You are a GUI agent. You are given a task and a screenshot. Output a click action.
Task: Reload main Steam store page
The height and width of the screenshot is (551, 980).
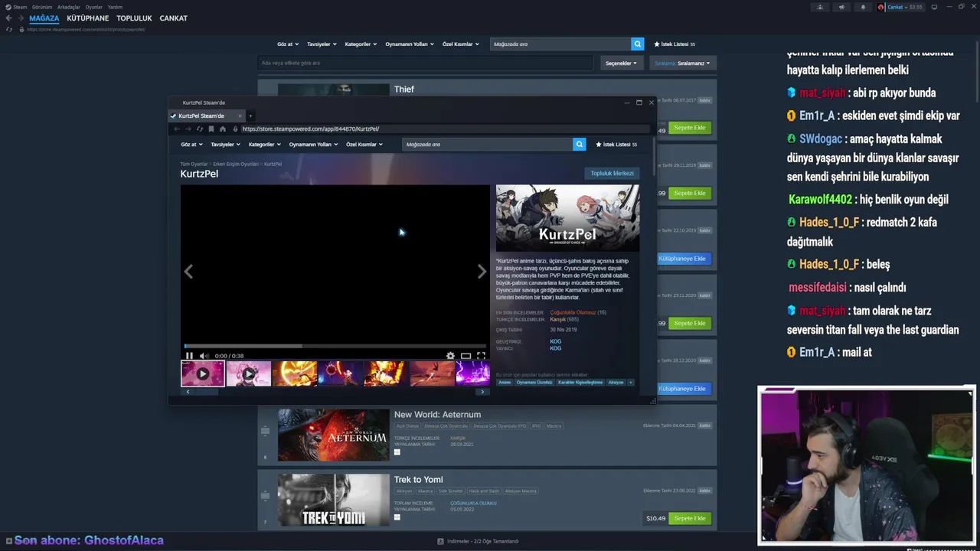click(9, 29)
